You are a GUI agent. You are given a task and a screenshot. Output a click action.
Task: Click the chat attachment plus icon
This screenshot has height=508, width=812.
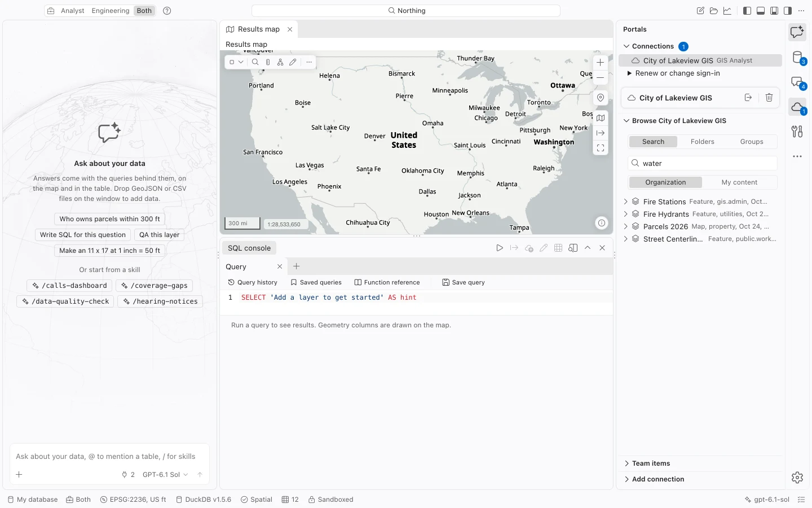click(19, 475)
